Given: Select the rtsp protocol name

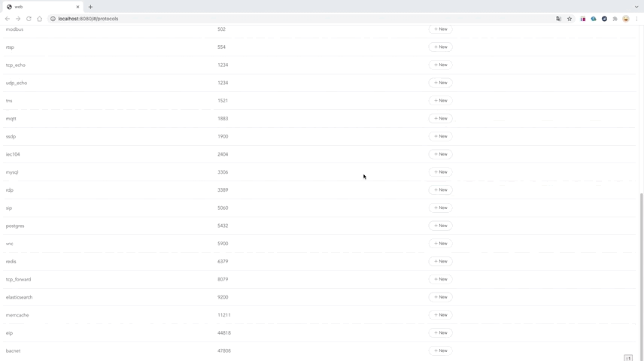Looking at the screenshot, I should [10, 47].
